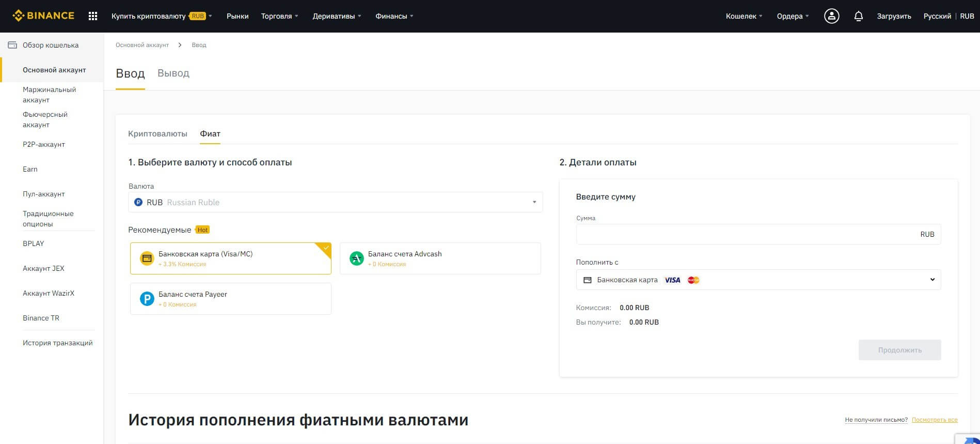Open Фьючерсный аккаунт in sidebar

click(45, 119)
